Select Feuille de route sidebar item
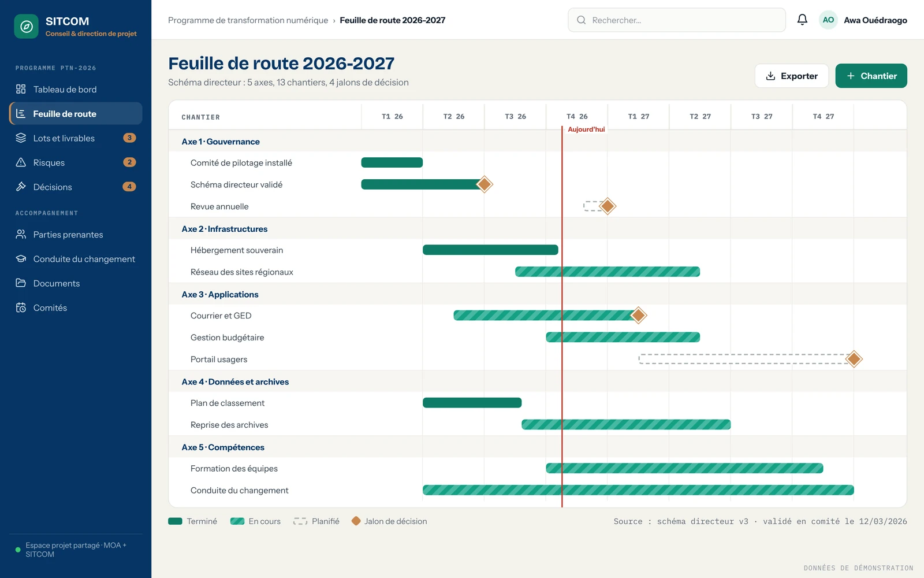The height and width of the screenshot is (578, 924). (x=76, y=113)
